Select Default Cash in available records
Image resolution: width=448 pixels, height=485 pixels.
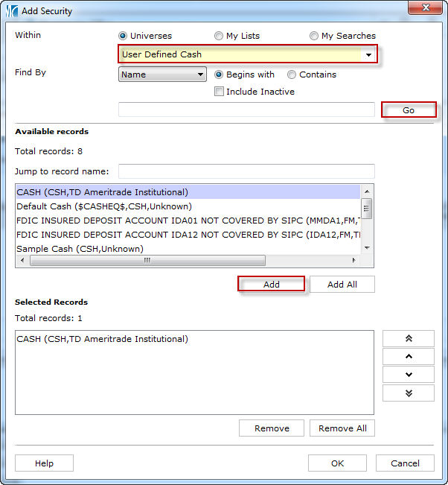click(104, 206)
